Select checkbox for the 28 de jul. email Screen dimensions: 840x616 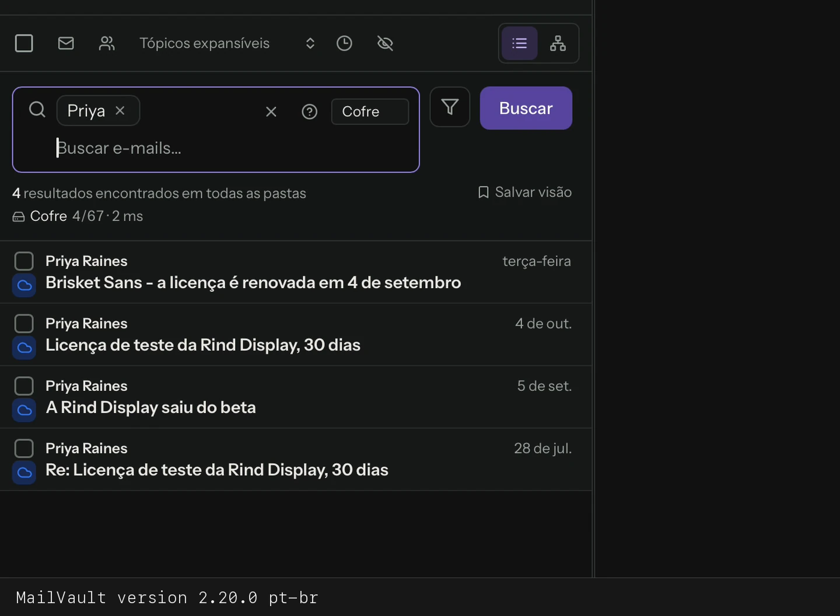[24, 449]
